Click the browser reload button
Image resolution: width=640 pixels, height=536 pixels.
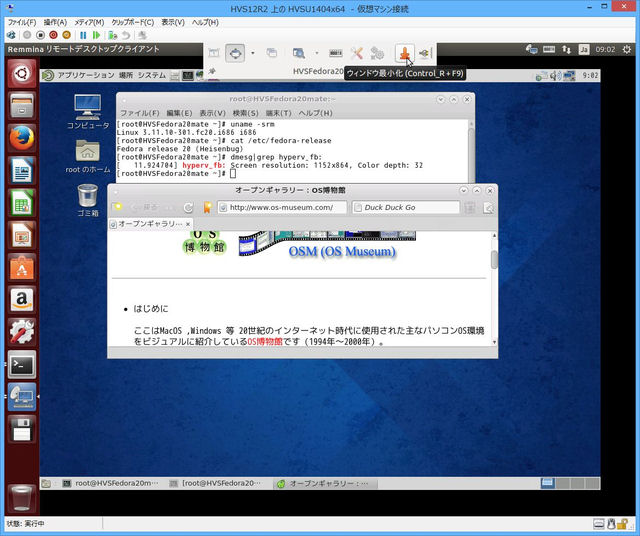pos(188,207)
